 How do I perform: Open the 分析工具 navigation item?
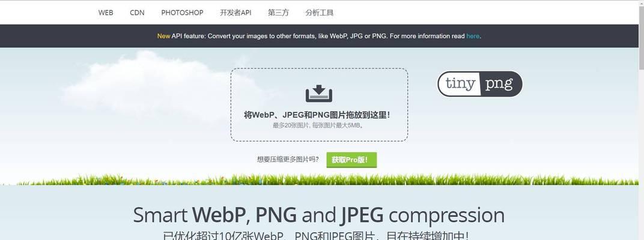point(319,13)
